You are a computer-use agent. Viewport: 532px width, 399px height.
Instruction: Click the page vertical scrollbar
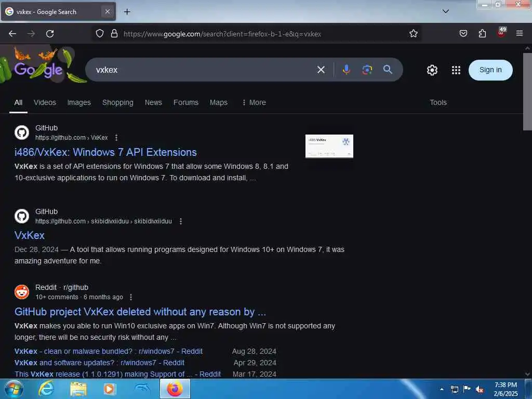pyautogui.click(x=527, y=91)
